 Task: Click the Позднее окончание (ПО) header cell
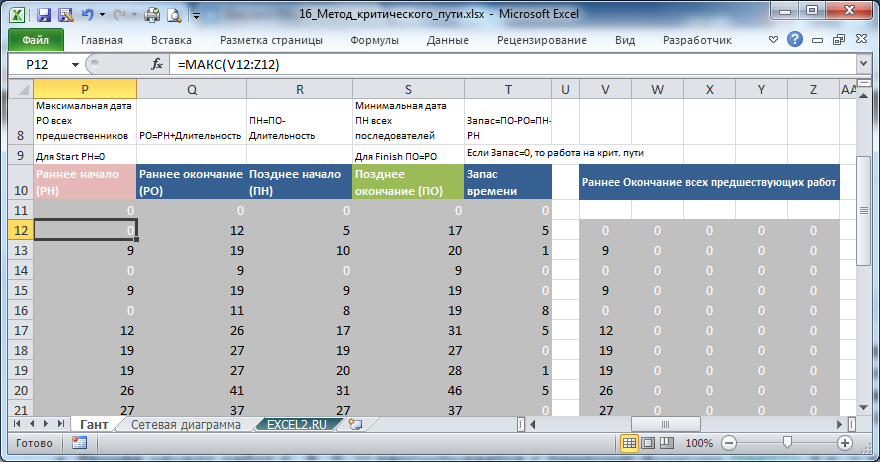click(x=408, y=182)
